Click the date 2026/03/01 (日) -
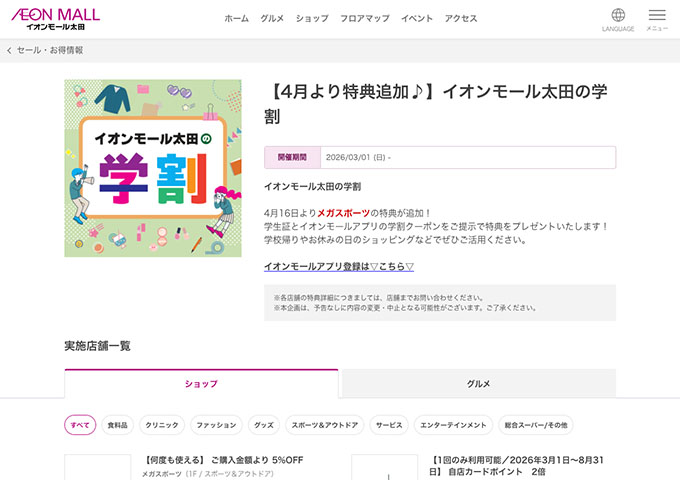This screenshot has height=480, width=680. pos(358,157)
